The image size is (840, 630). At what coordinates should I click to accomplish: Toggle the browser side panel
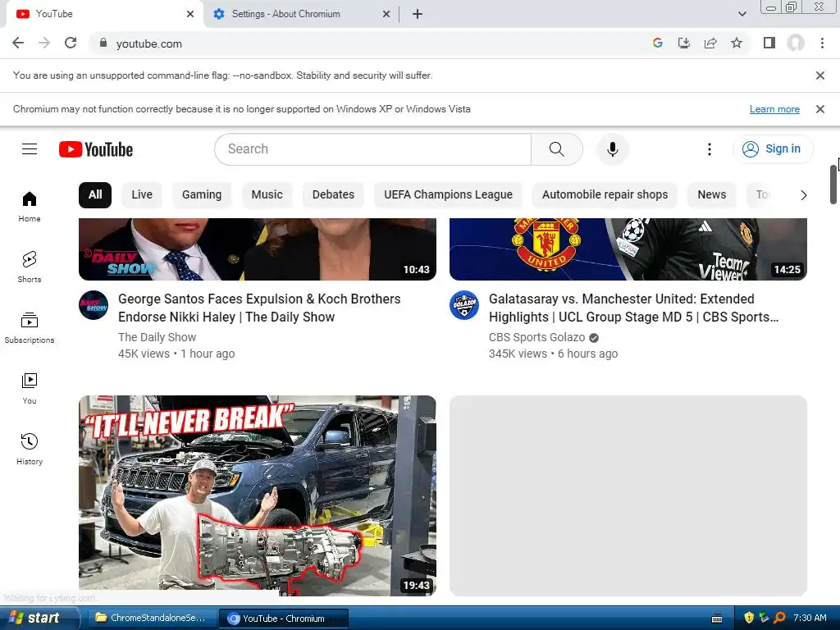[769, 43]
